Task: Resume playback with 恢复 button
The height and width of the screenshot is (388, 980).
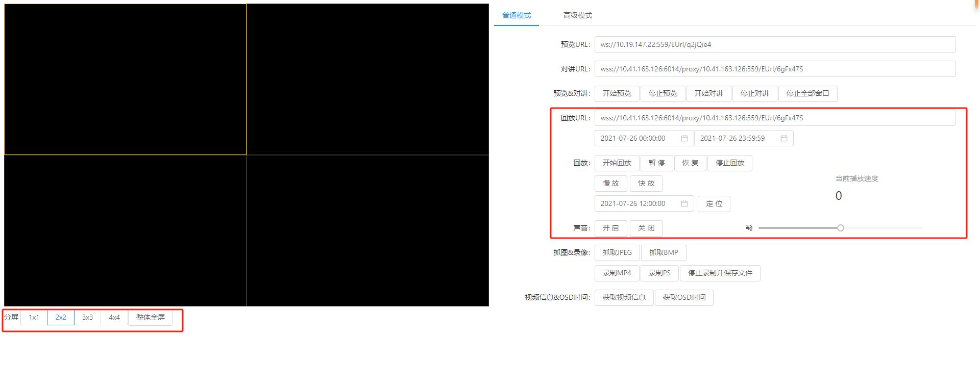Action: (690, 163)
